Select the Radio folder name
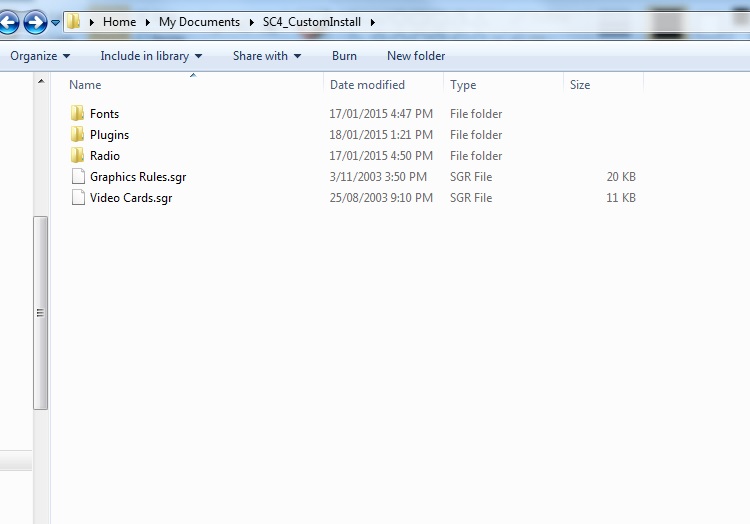Image resolution: width=750 pixels, height=524 pixels. pyautogui.click(x=105, y=156)
